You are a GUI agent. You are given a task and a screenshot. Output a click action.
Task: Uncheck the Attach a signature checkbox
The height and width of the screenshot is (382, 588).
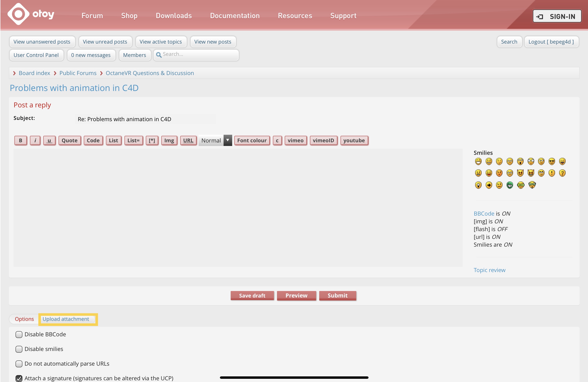coord(19,378)
